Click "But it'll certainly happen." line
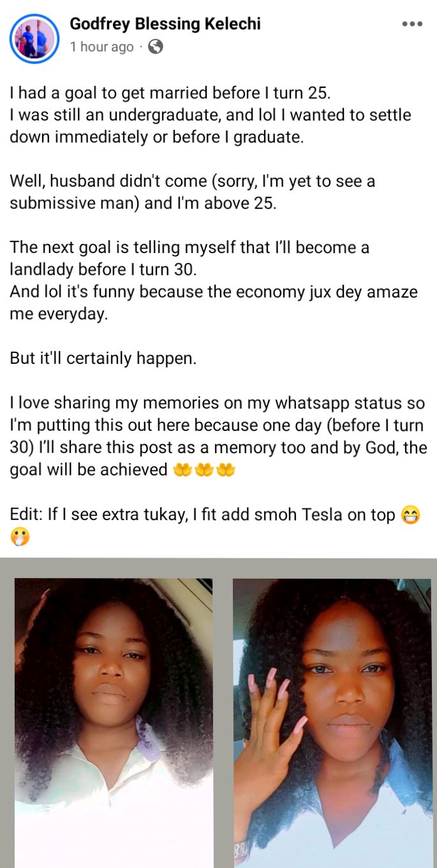 point(103,358)
